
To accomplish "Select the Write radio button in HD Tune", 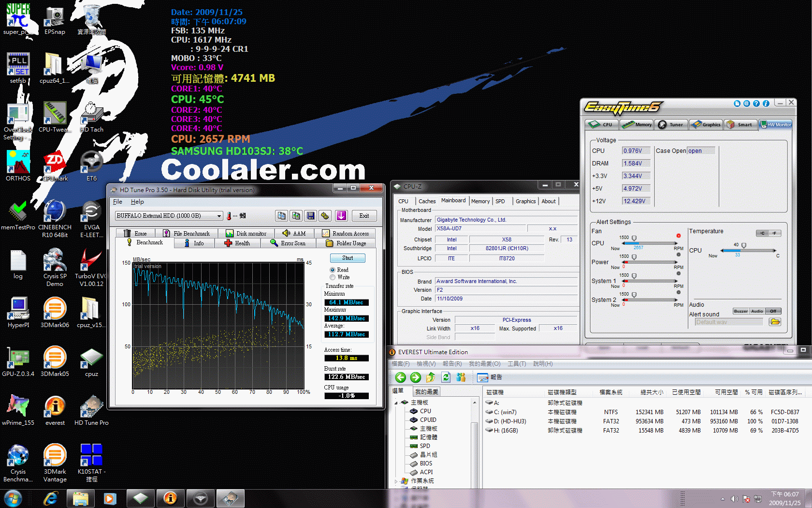I will point(333,277).
